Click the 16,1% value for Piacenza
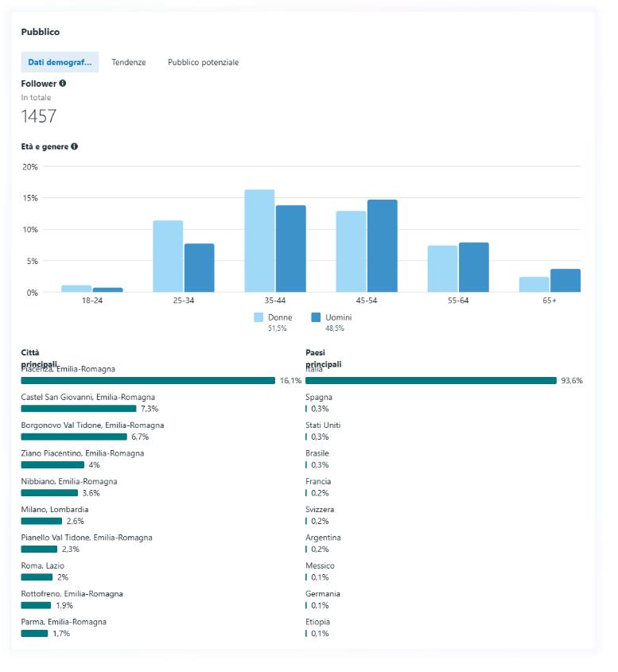This screenshot has height=672, width=618. pos(290,381)
